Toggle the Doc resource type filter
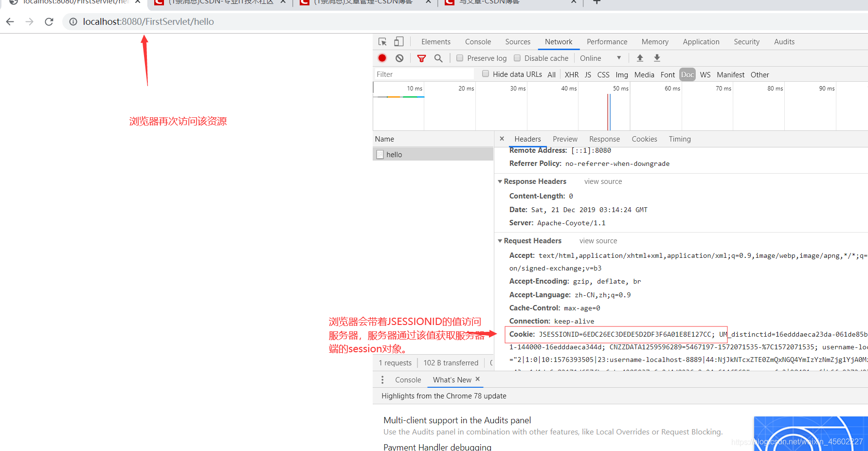 click(687, 74)
